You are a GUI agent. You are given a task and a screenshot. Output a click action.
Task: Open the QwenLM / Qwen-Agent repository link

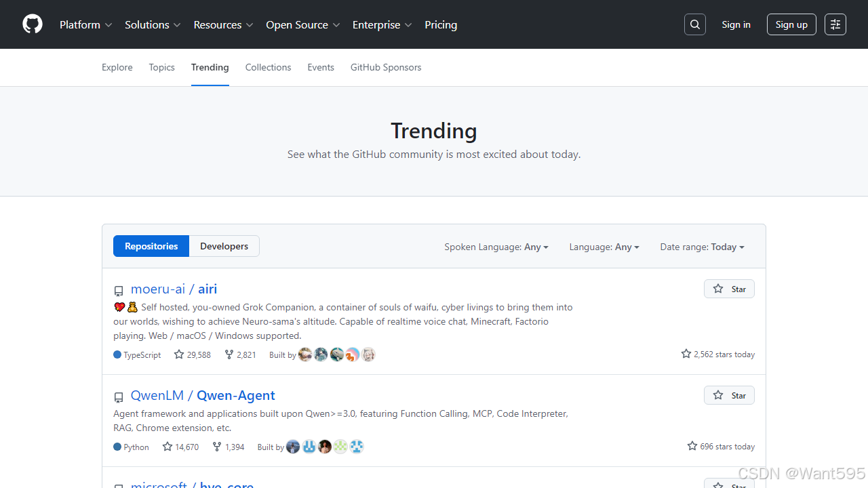tap(203, 395)
